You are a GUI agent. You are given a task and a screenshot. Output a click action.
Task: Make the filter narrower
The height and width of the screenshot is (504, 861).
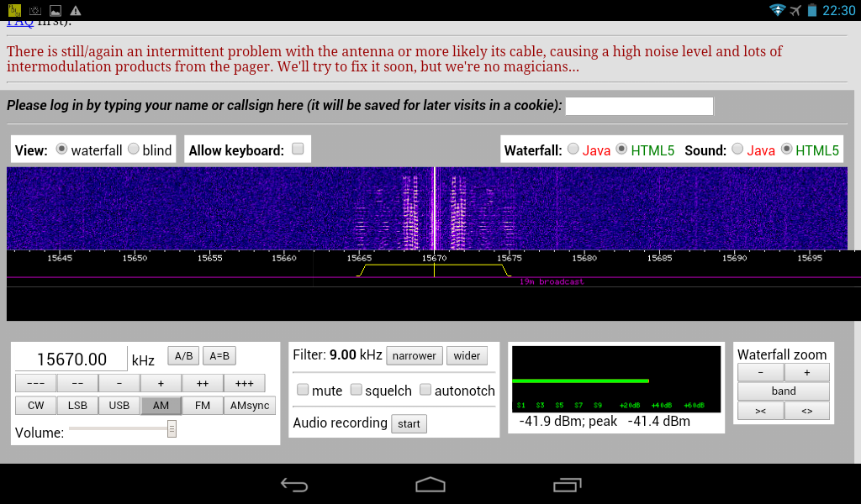click(x=414, y=356)
